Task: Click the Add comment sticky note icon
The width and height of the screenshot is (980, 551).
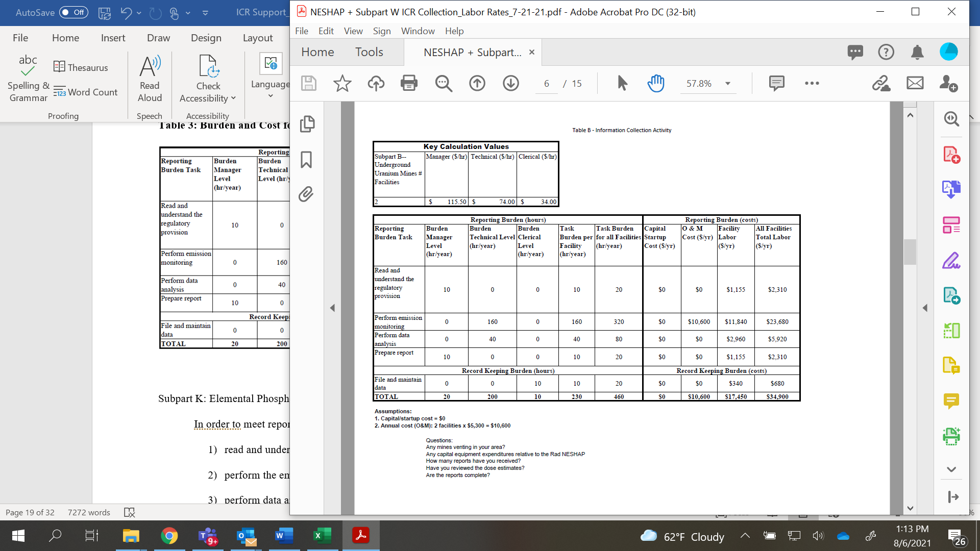Action: coord(776,83)
